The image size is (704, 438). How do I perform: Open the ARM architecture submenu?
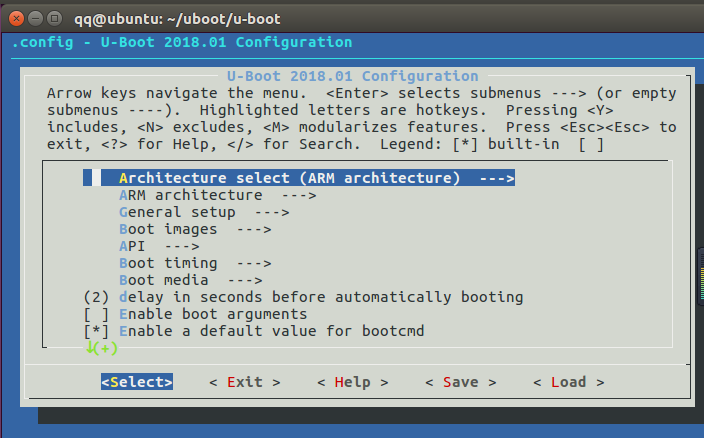(217, 195)
